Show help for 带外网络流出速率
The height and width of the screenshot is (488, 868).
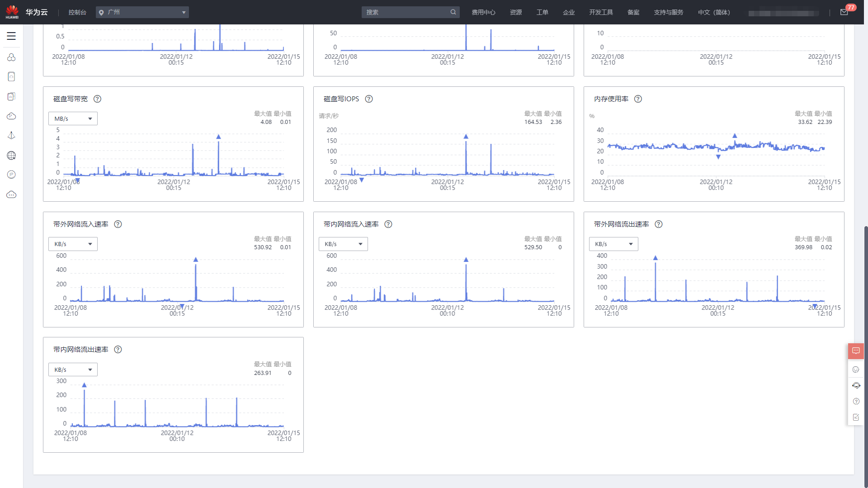(x=659, y=224)
